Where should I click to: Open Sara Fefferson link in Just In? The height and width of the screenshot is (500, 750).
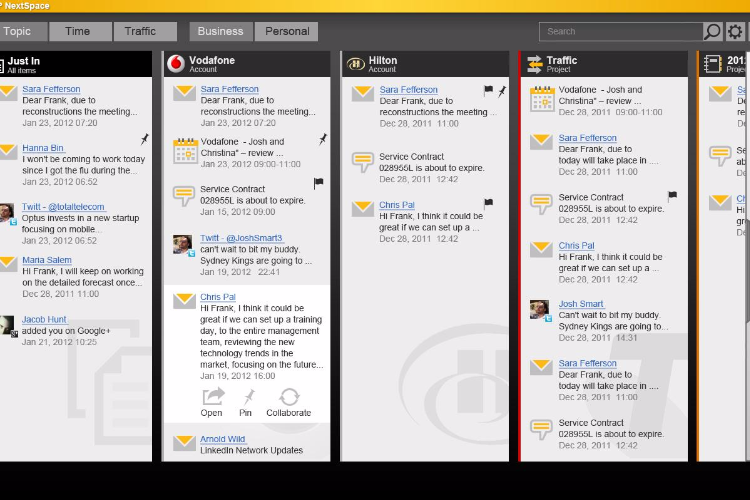(x=51, y=89)
